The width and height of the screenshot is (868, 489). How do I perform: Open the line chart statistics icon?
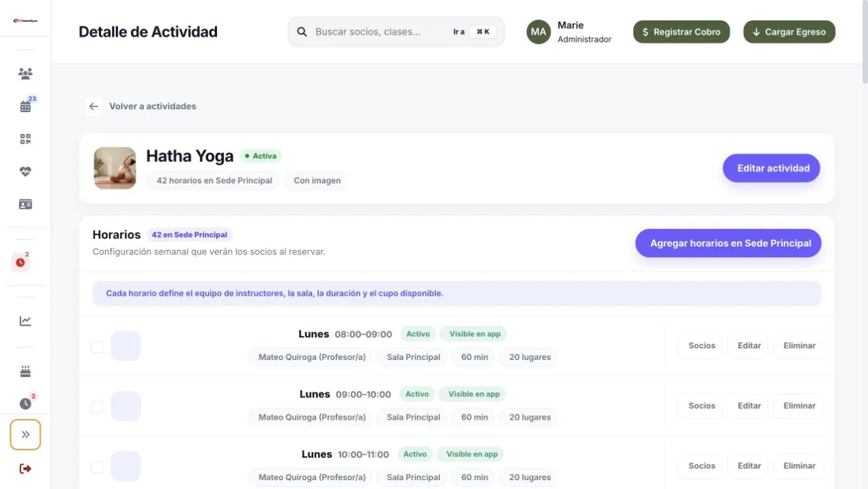[25, 321]
